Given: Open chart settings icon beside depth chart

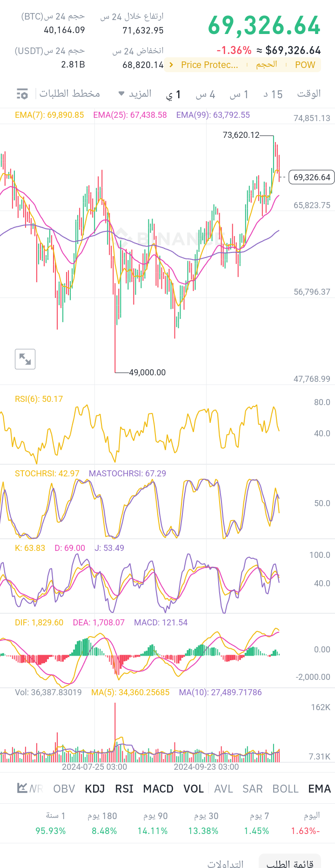Looking at the screenshot, I should 22,94.
